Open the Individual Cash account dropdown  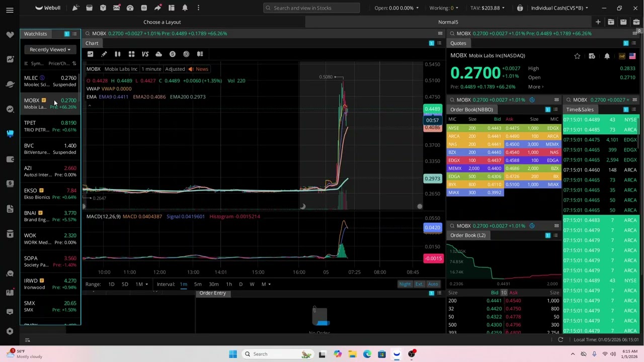(559, 8)
